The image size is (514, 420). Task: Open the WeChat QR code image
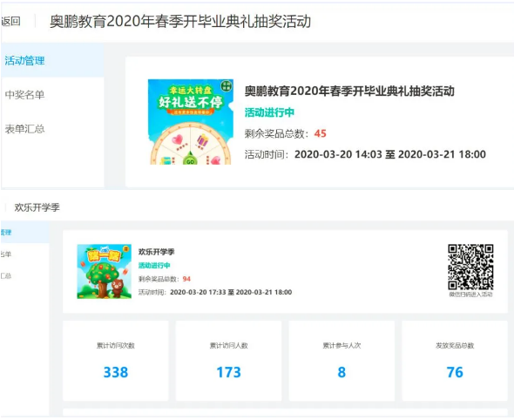(x=470, y=267)
